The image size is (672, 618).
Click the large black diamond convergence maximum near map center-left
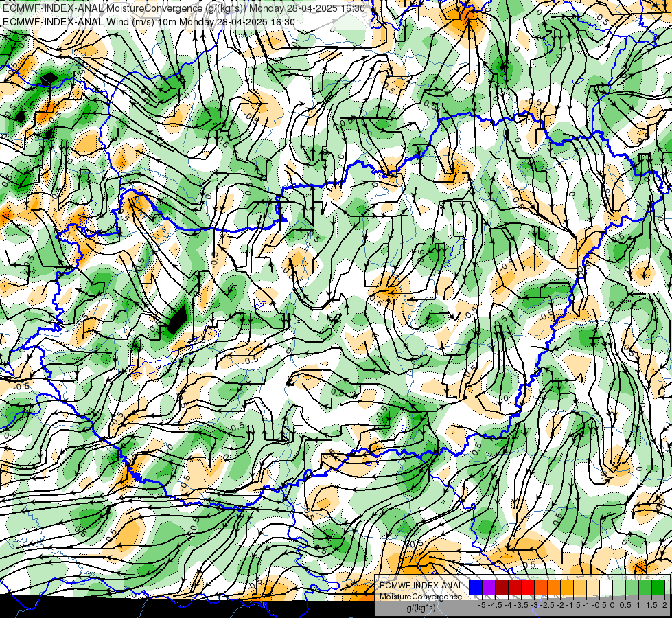click(x=176, y=320)
